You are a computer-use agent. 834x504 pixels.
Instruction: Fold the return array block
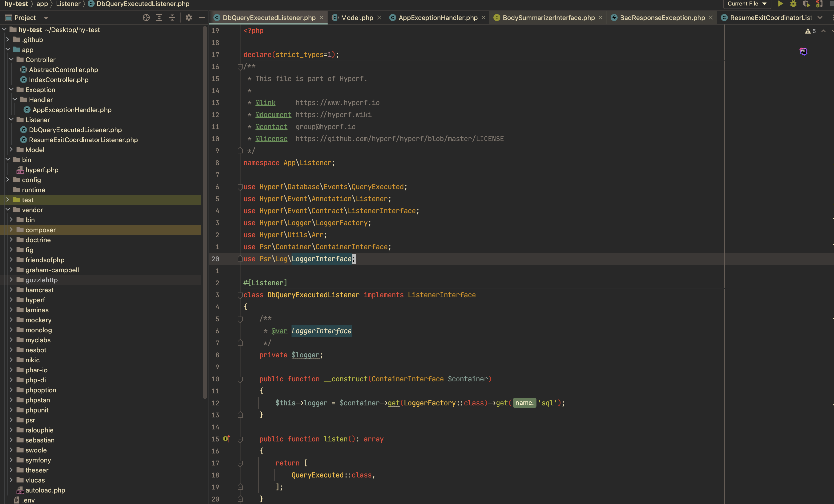point(240,463)
